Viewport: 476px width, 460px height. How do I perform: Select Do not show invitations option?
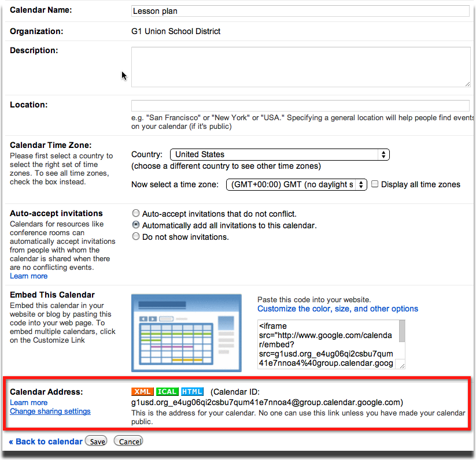136,236
